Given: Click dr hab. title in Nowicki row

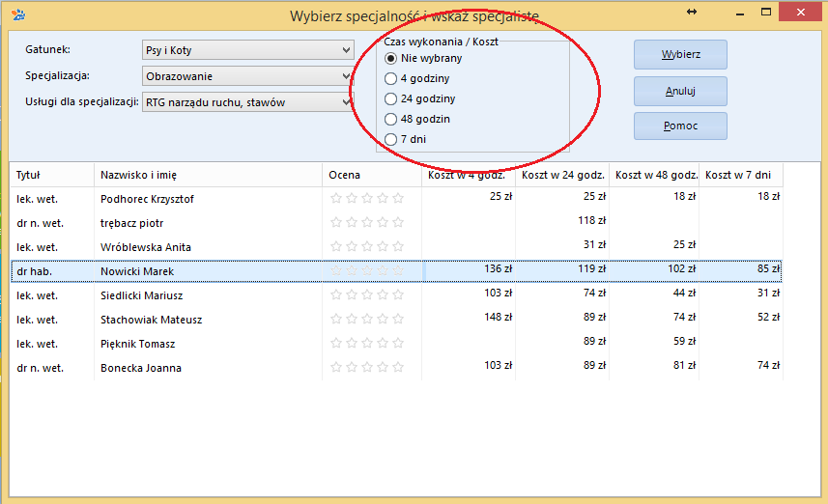Looking at the screenshot, I should pos(35,271).
